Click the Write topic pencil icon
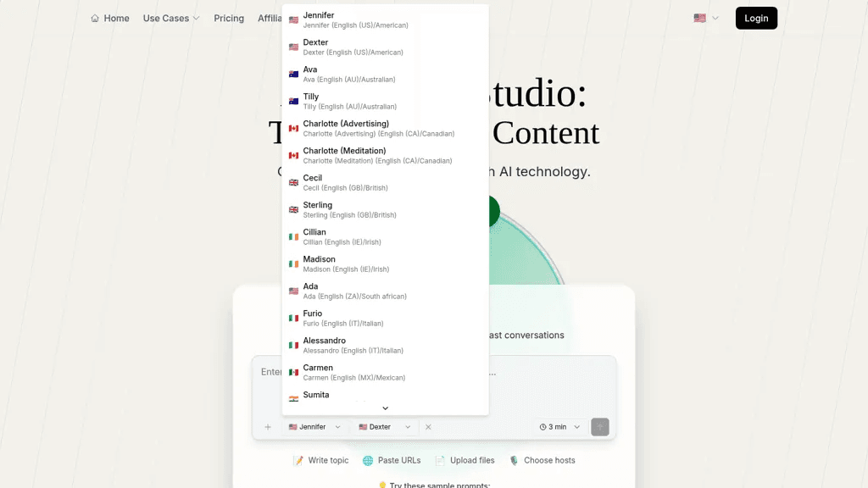 [298, 460]
